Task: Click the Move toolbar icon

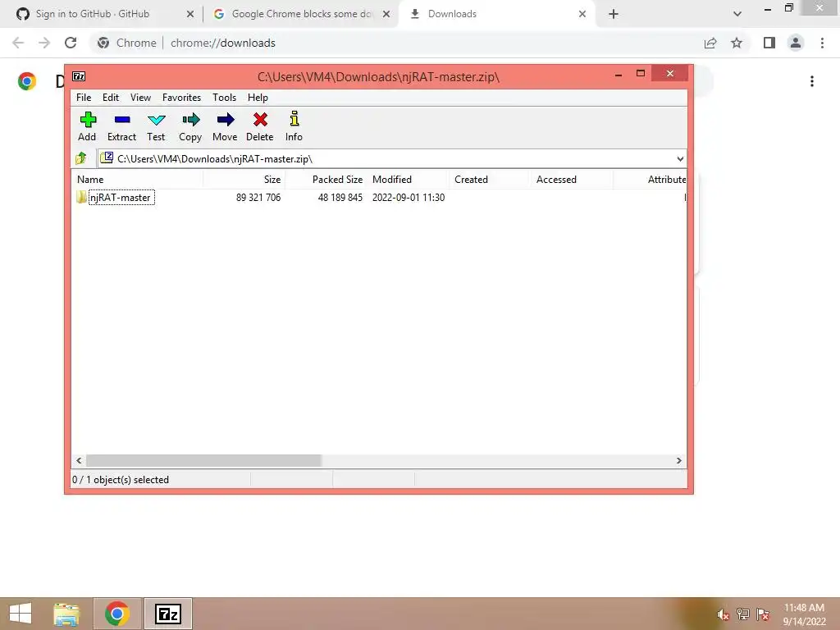Action: tap(225, 120)
